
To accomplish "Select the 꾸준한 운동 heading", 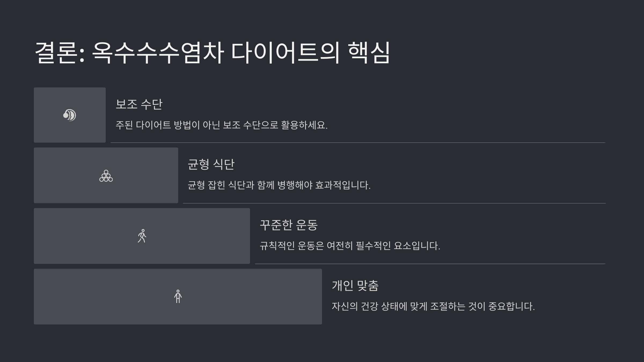I will (289, 225).
